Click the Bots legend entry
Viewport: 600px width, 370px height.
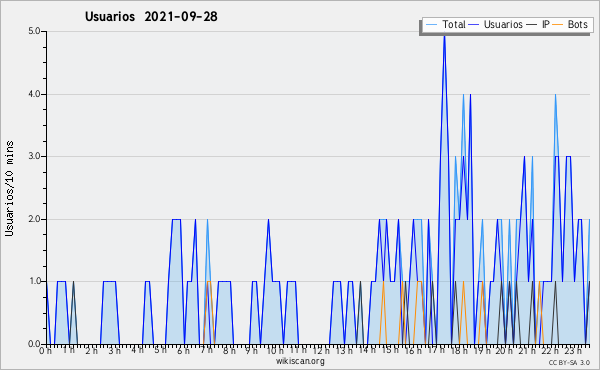(571, 24)
